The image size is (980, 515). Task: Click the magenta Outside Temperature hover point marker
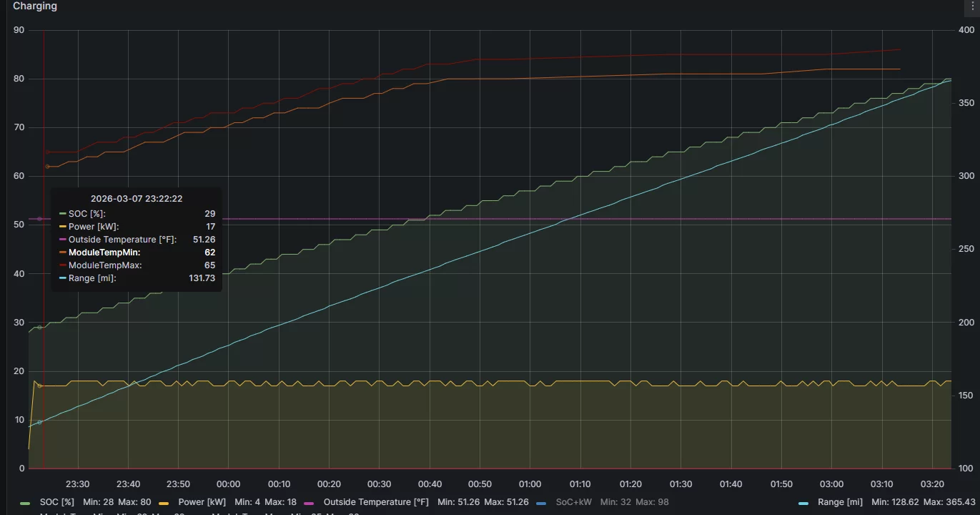click(x=39, y=219)
